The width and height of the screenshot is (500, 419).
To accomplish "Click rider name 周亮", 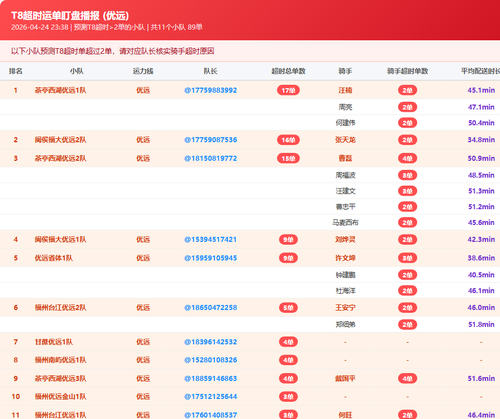I will (x=345, y=107).
